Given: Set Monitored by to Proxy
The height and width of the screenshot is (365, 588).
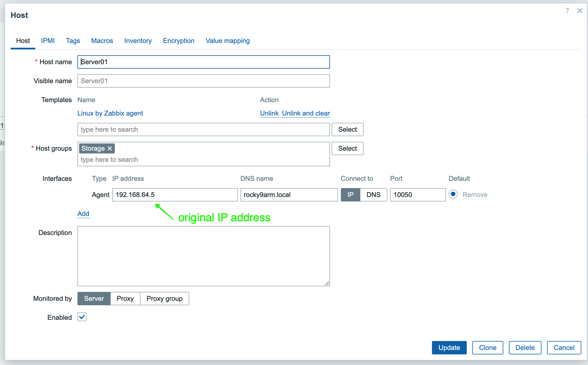Looking at the screenshot, I should (125, 299).
